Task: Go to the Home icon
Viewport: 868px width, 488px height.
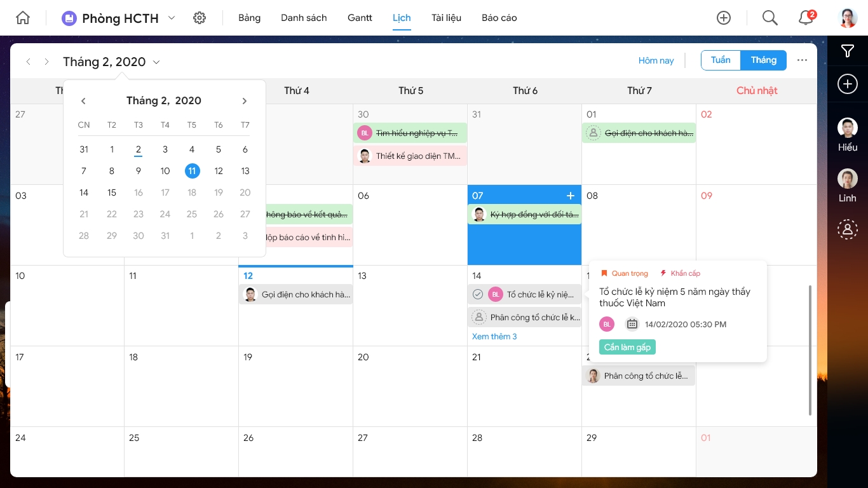Action: click(x=23, y=18)
